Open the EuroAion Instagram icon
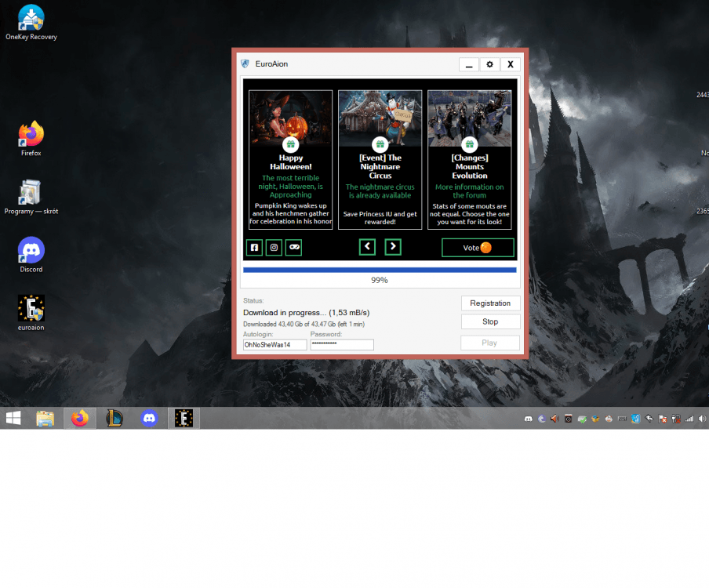Viewport: 709px width, 588px height. [x=274, y=248]
